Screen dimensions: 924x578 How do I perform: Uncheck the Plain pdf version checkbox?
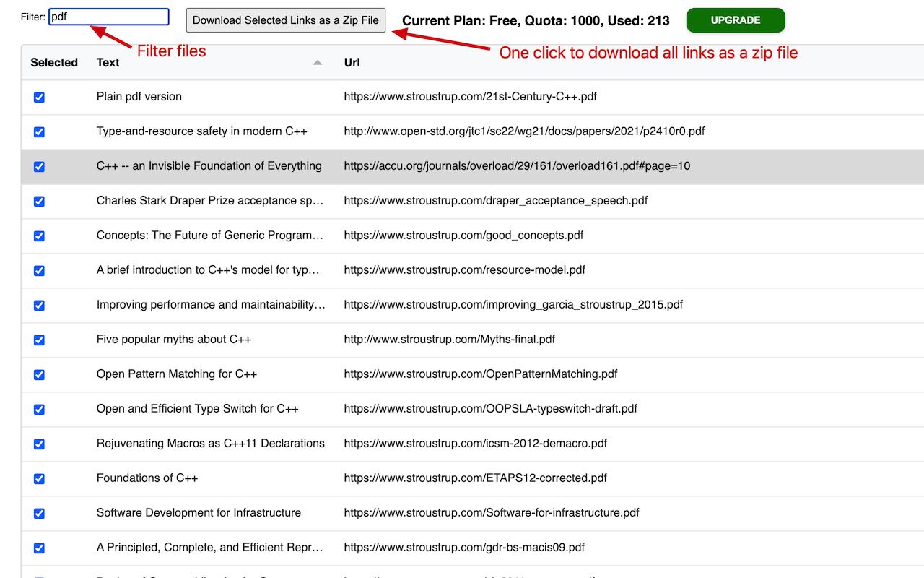point(39,97)
